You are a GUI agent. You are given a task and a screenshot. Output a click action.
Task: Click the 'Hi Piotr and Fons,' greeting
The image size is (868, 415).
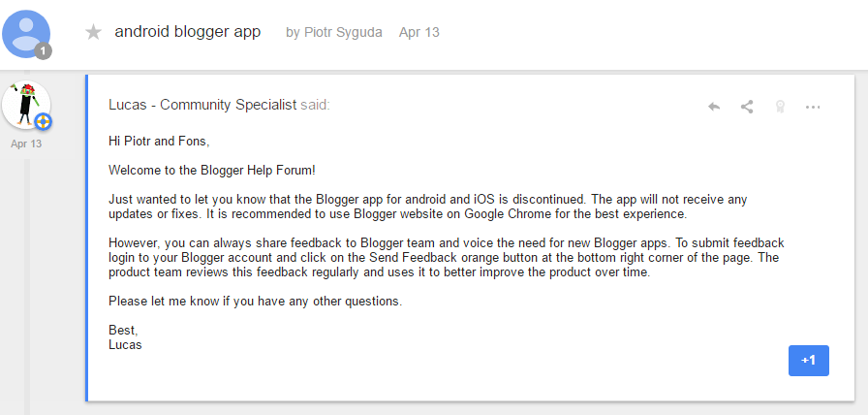159,142
